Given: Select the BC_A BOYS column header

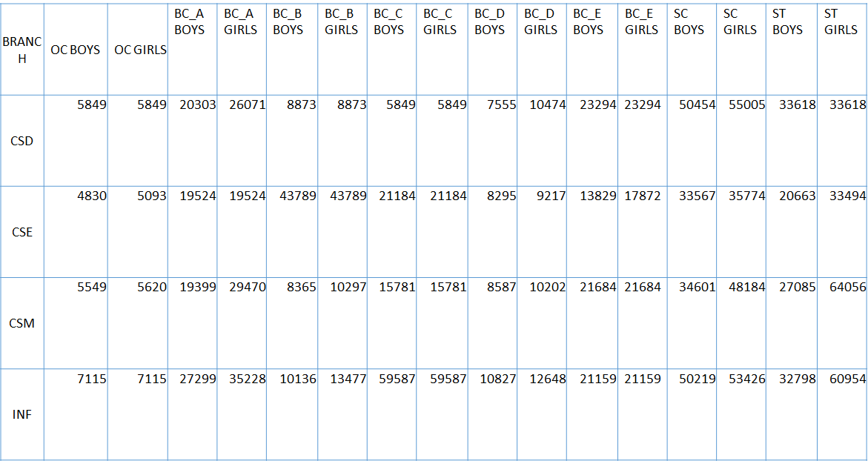Looking at the screenshot, I should [193, 50].
